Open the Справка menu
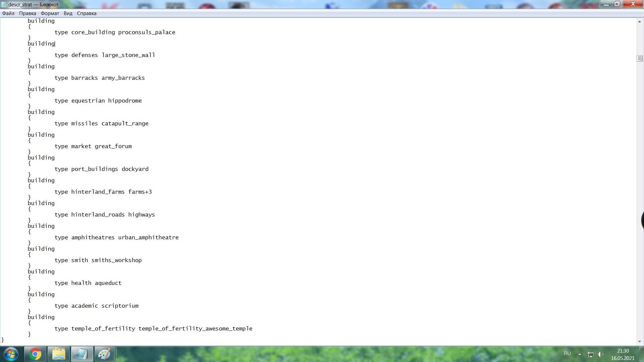 (87, 13)
